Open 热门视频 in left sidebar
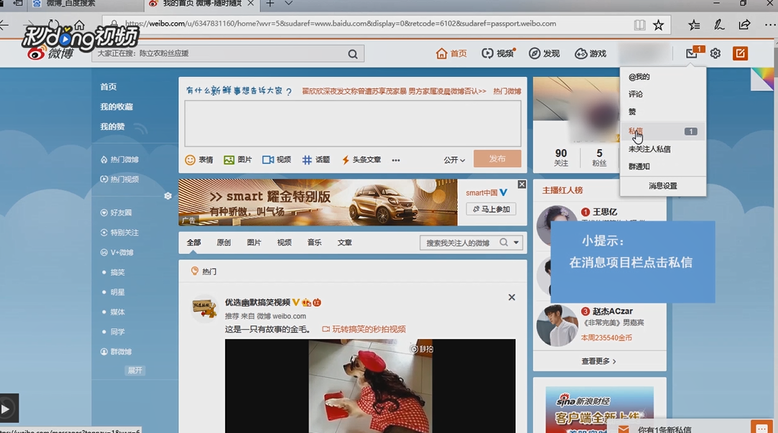 tap(120, 179)
